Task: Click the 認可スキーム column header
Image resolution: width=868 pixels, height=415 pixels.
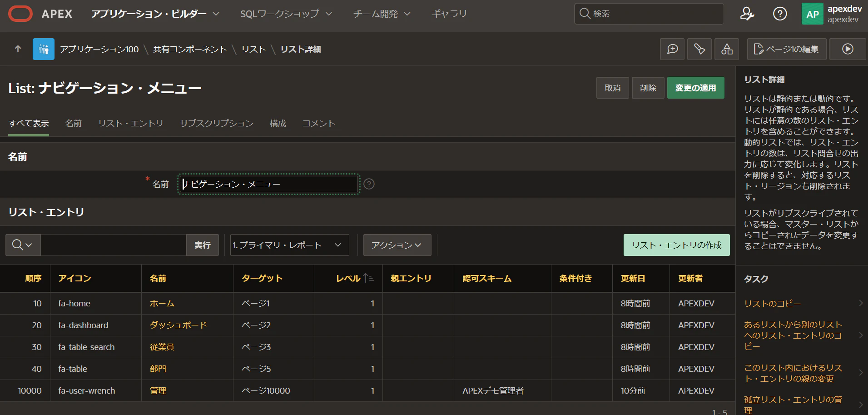Action: 487,278
